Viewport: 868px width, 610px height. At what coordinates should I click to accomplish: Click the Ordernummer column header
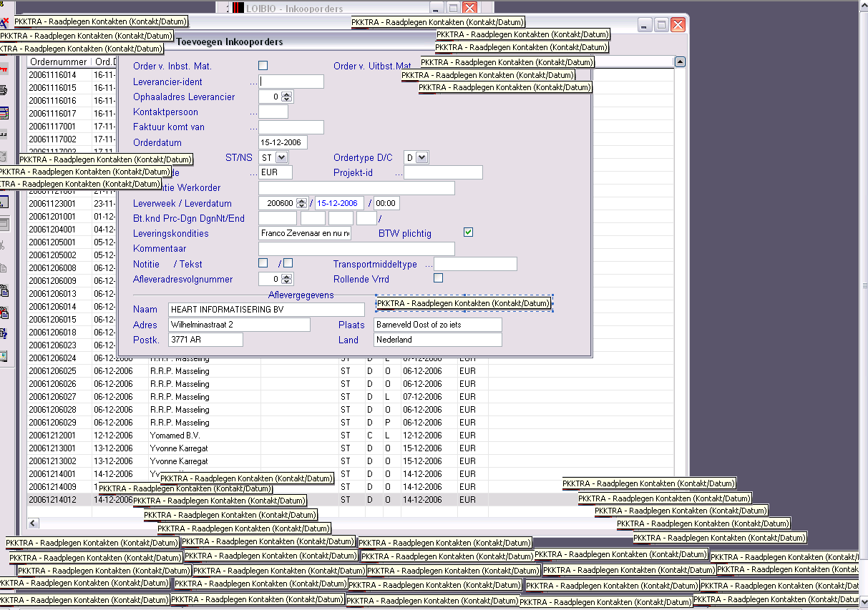(59, 62)
